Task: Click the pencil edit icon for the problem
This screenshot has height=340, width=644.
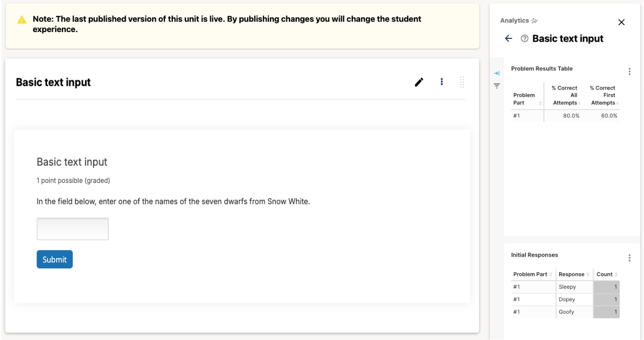Action: pyautogui.click(x=419, y=82)
